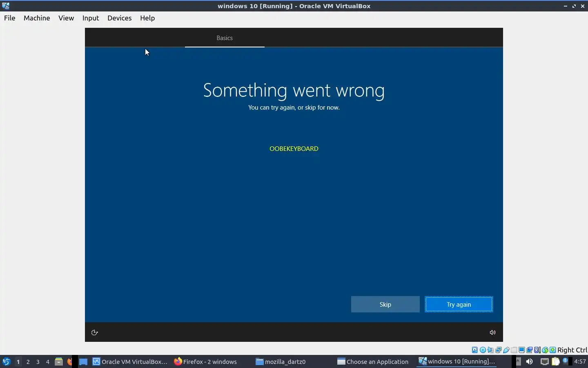Click the Ease of Access icon in Windows setup
Viewport: 588px width, 368px height.
[94, 332]
